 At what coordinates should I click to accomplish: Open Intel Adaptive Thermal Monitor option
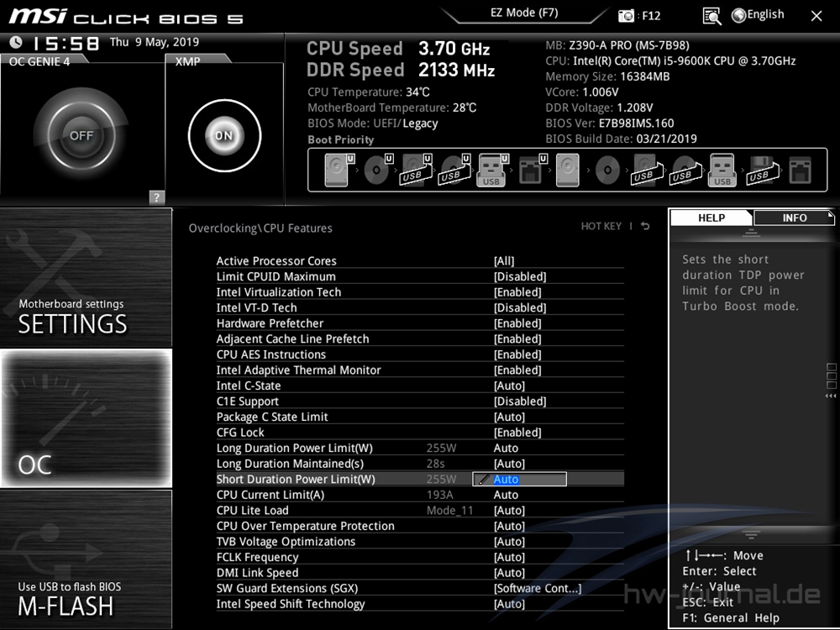pyautogui.click(x=420, y=370)
